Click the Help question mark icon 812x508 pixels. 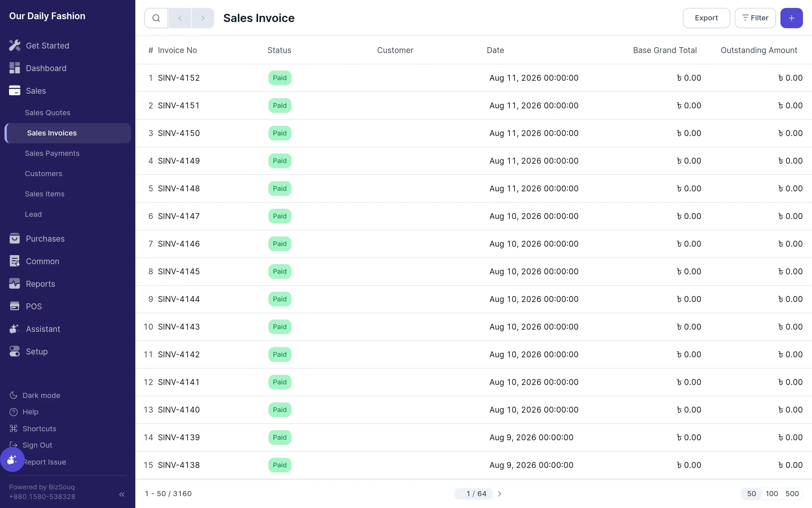[14, 412]
